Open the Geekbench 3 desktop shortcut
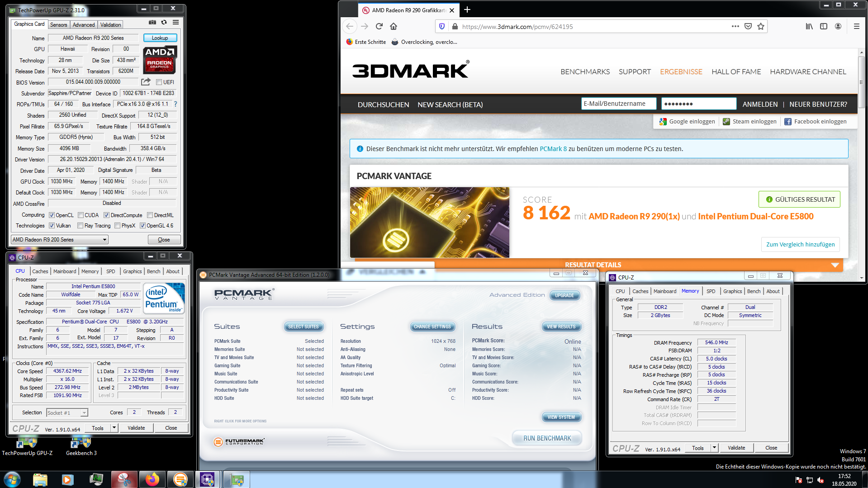This screenshot has height=488, width=868. [81, 446]
